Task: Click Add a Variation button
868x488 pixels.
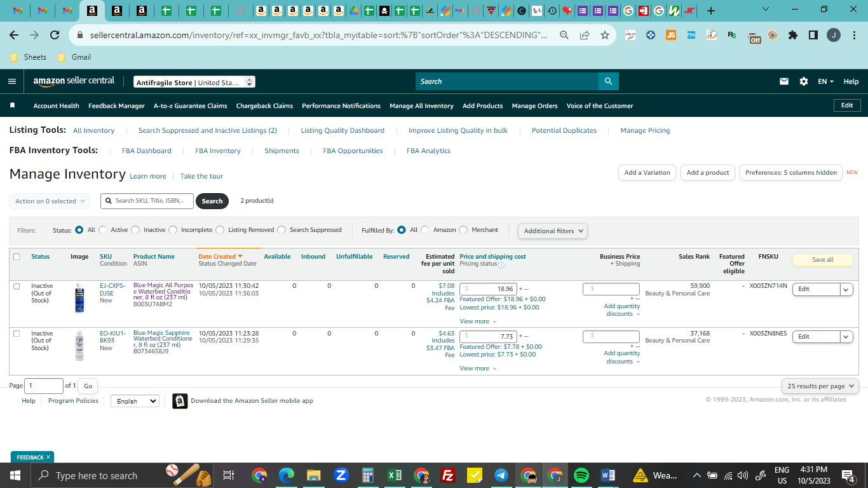Action: point(647,173)
